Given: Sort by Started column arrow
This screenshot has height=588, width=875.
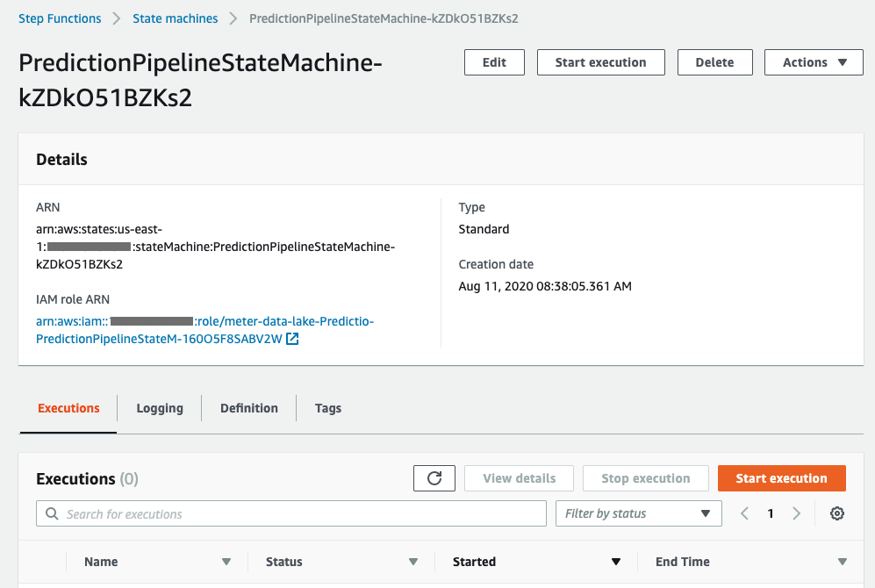Looking at the screenshot, I should pos(616,562).
